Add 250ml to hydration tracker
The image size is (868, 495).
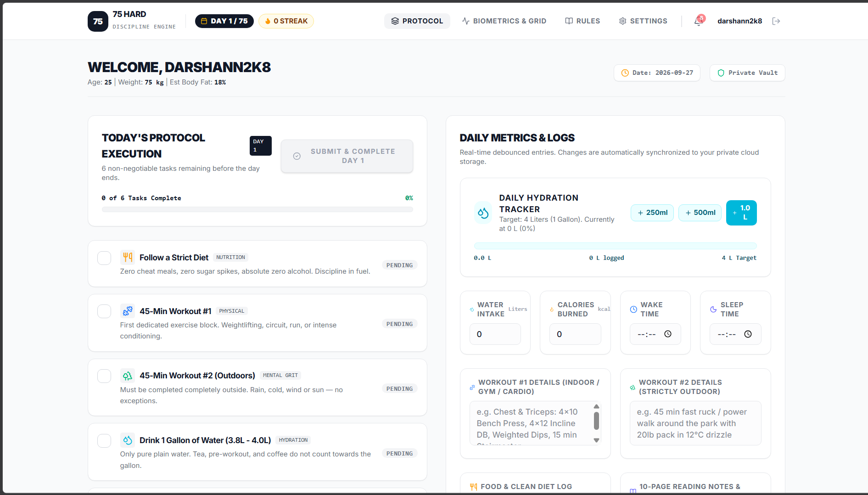(x=652, y=213)
